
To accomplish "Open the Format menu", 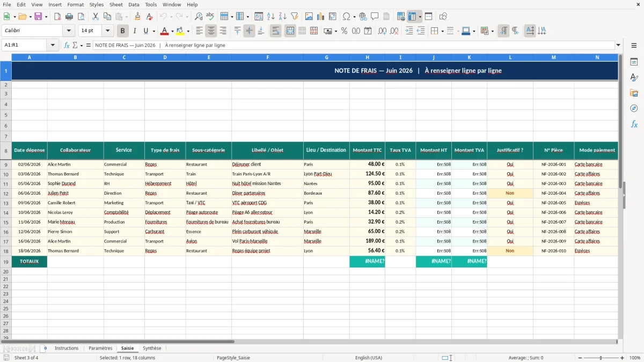I will pos(75,4).
